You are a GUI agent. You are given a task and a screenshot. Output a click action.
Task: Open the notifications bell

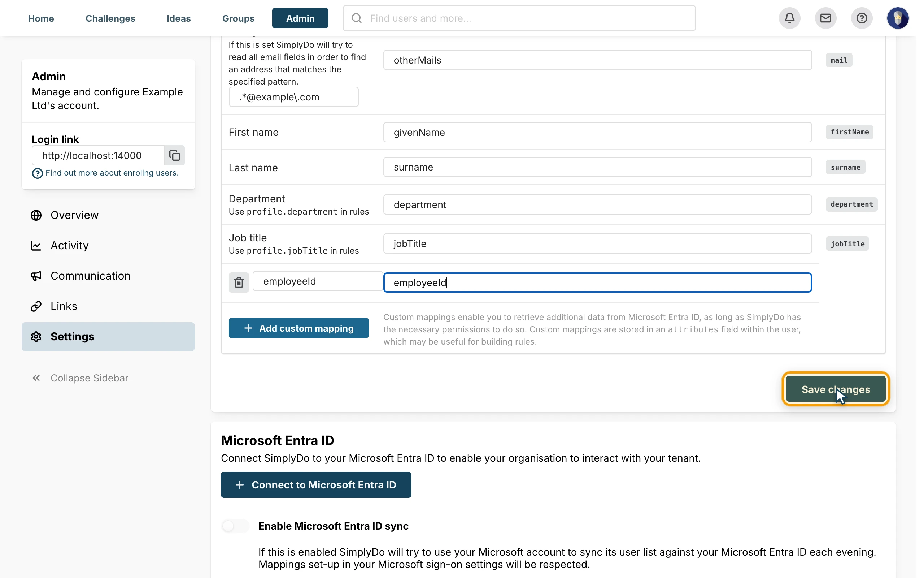[x=790, y=18]
